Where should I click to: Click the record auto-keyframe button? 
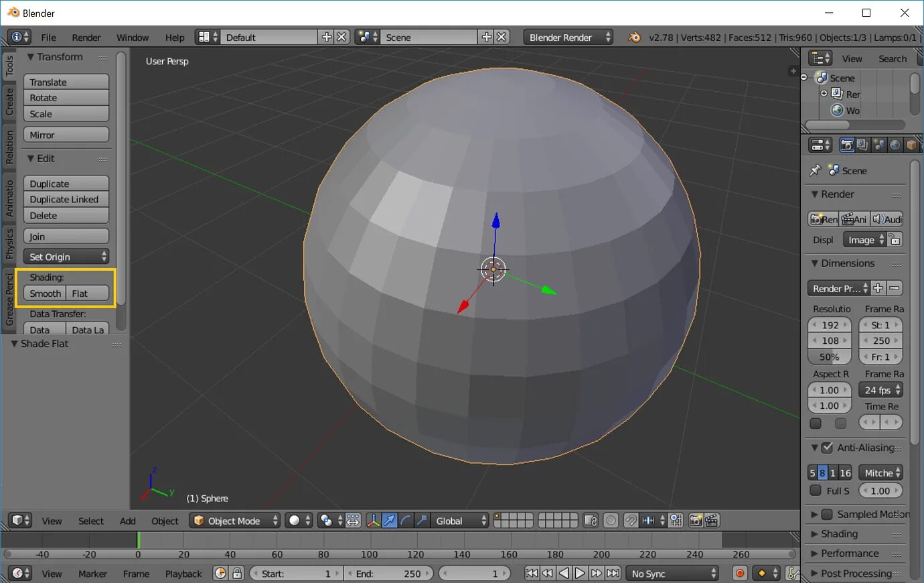coord(740,574)
